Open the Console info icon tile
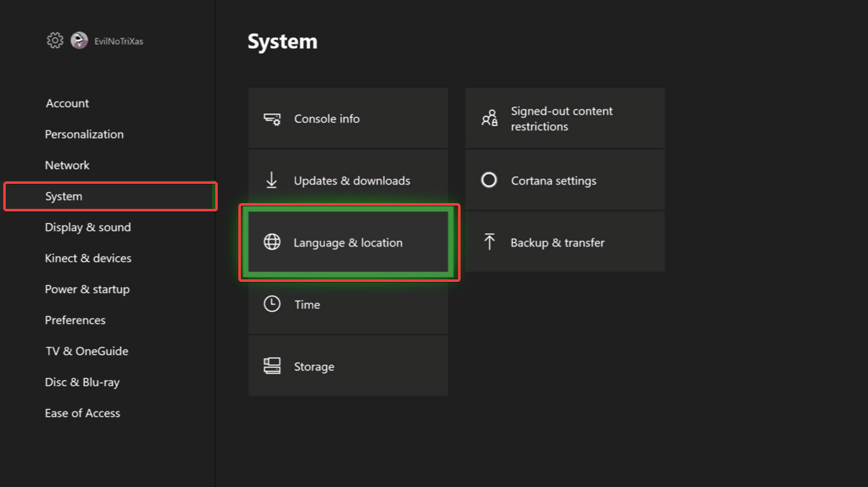868x487 pixels. tap(272, 119)
